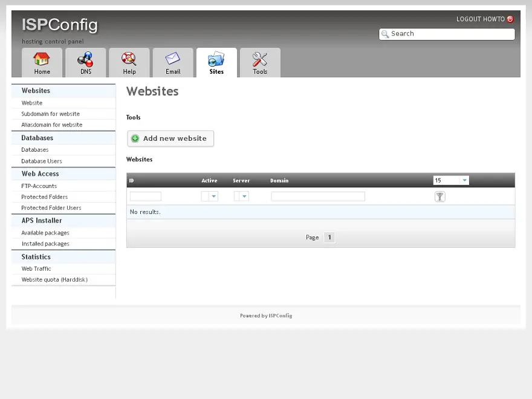Open Website quota (Harddisk)

pos(54,279)
